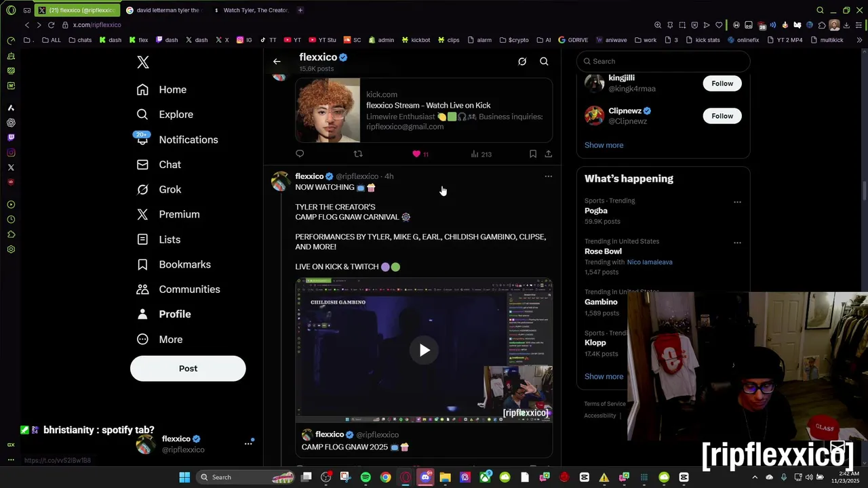Go back using the arrow beside flexxico header
868x488 pixels.
(277, 62)
